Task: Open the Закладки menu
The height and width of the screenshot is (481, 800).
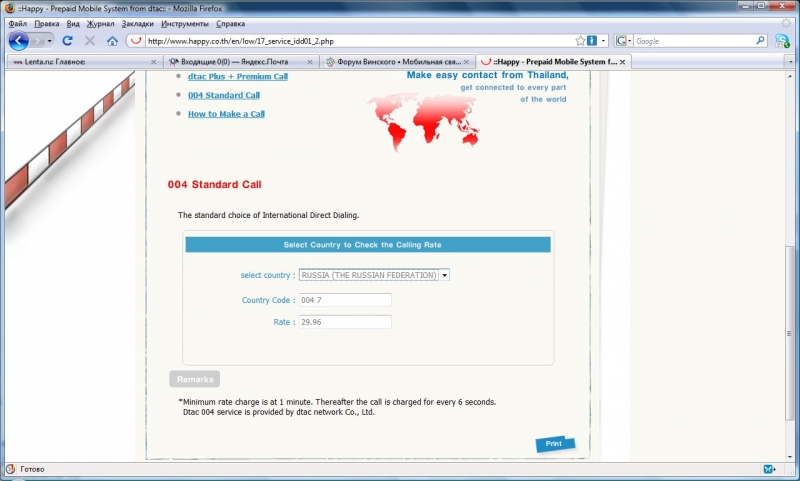Action: [x=137, y=22]
